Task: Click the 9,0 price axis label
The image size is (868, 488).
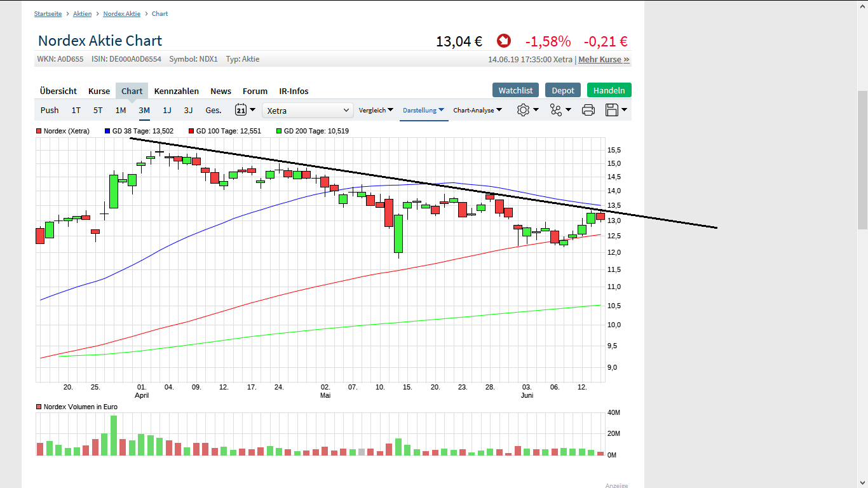Action: point(613,367)
